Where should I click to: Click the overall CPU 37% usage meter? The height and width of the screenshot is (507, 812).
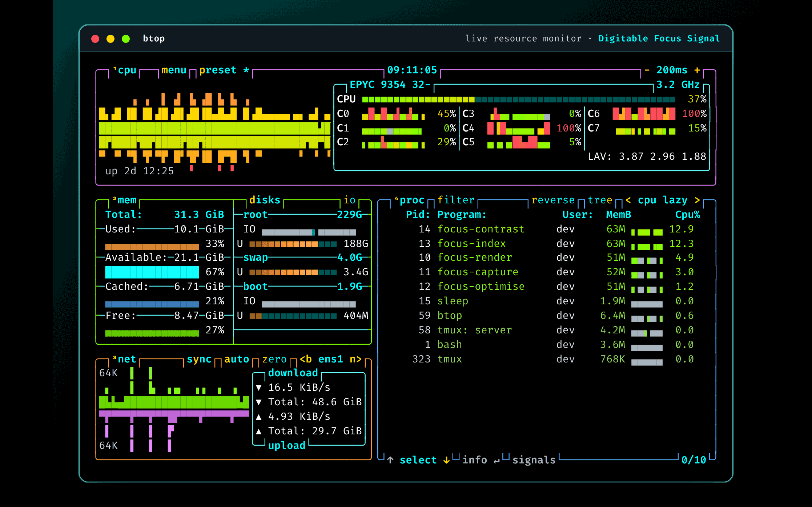tap(519, 100)
